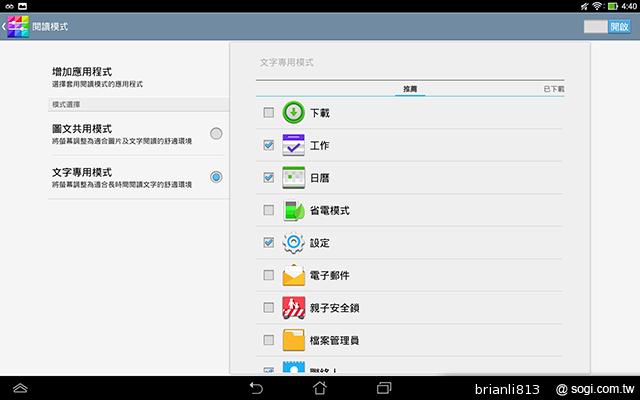Select the 圖文共用模式 radio button
This screenshot has height=400, width=640.
point(216,133)
